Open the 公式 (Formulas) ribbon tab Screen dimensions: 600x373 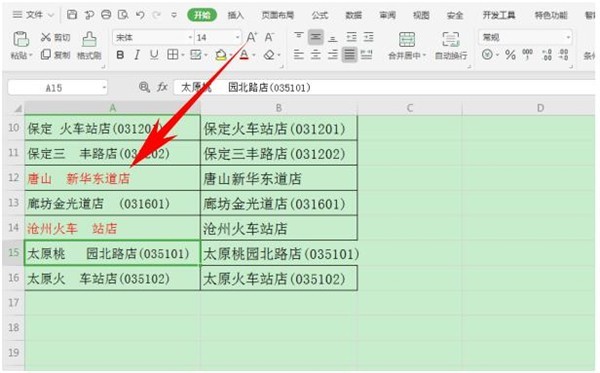tap(320, 15)
